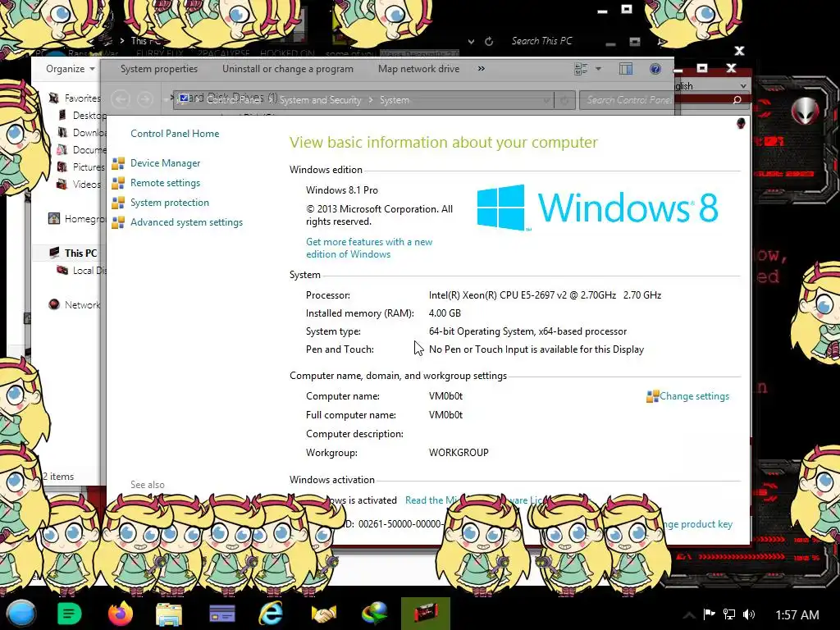Click the System breadcrumb segment

click(x=395, y=99)
